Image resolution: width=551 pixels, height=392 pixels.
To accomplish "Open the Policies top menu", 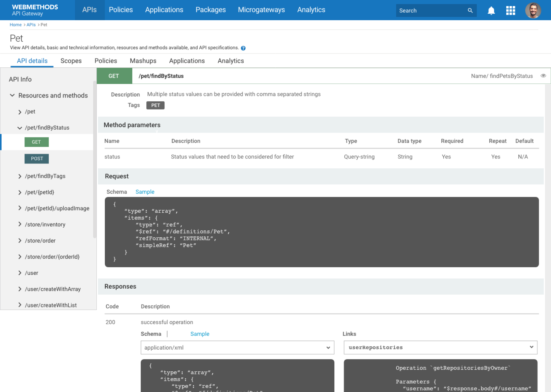I will coord(121,10).
